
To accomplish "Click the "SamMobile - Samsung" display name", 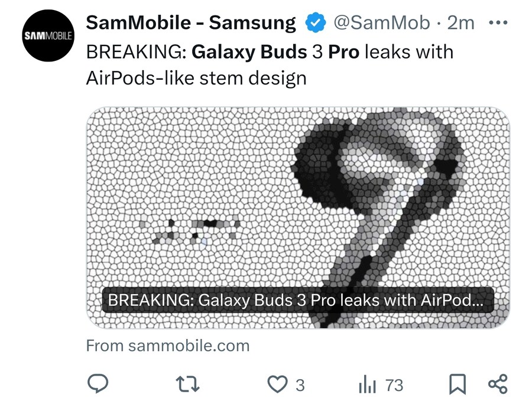I will tap(190, 23).
